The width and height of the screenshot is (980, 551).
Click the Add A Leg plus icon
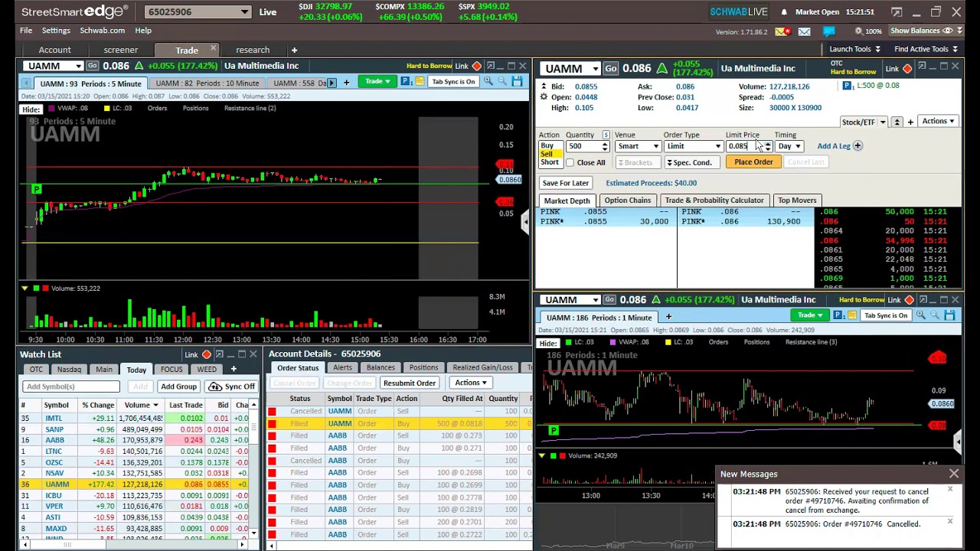point(857,145)
